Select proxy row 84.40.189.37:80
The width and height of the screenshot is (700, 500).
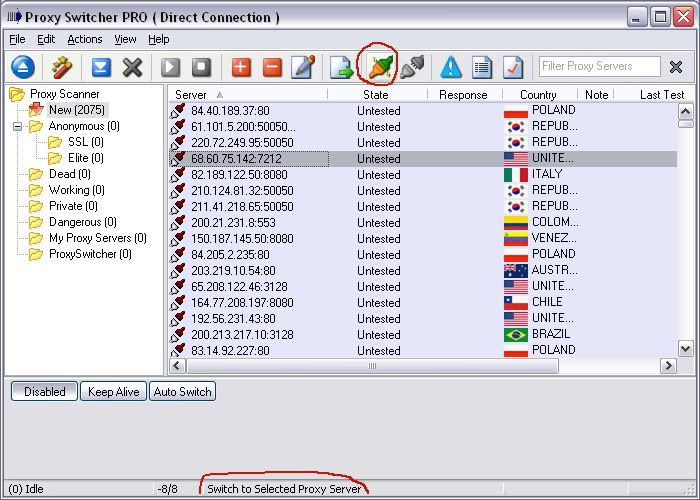click(423, 111)
